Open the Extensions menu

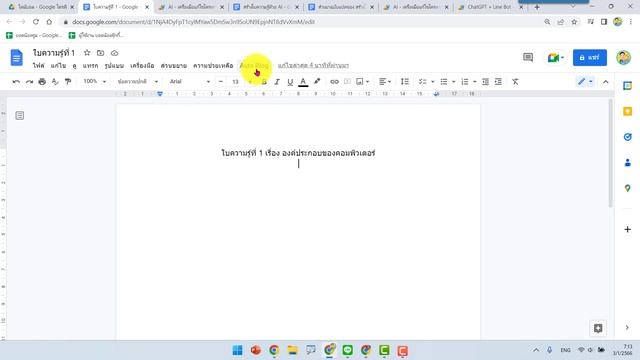[x=173, y=65]
